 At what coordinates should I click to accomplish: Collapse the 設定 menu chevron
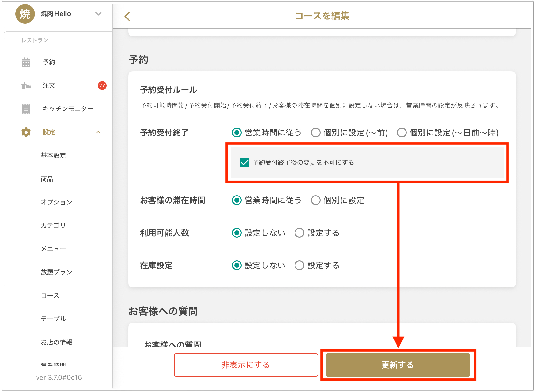pyautogui.click(x=98, y=132)
